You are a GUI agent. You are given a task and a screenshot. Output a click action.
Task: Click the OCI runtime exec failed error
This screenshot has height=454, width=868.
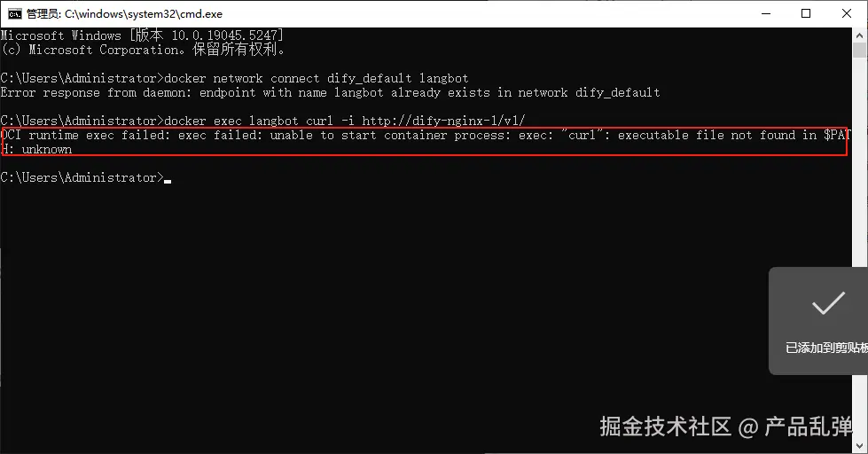(x=425, y=142)
